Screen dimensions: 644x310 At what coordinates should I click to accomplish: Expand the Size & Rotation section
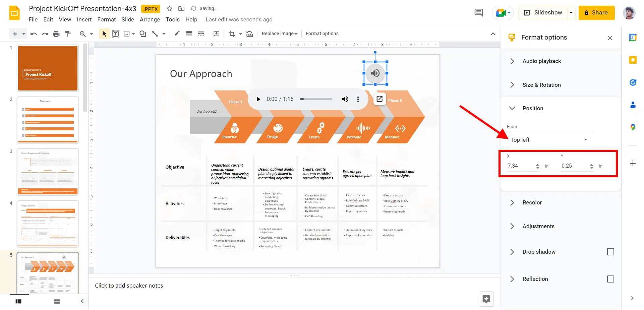[x=541, y=85]
